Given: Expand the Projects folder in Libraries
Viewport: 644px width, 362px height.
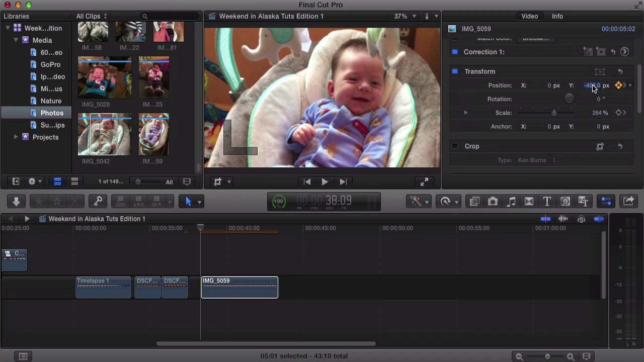Looking at the screenshot, I should coord(16,137).
